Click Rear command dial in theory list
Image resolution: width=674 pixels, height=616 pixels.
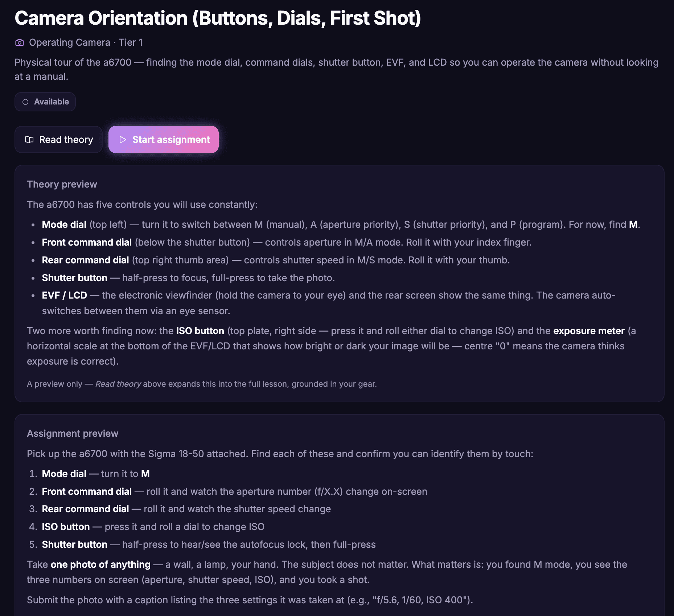pos(85,260)
